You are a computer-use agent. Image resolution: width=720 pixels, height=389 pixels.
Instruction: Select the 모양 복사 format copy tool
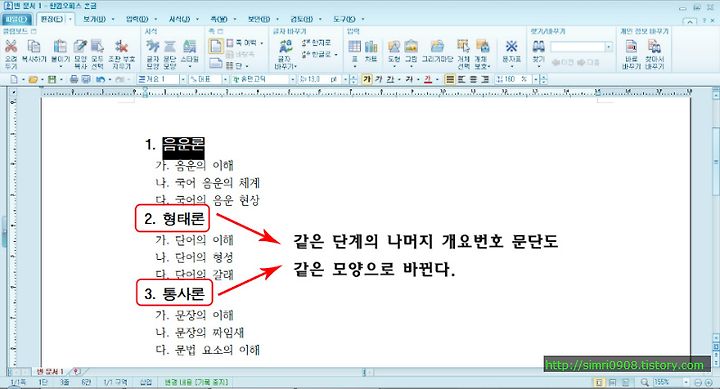coord(80,46)
